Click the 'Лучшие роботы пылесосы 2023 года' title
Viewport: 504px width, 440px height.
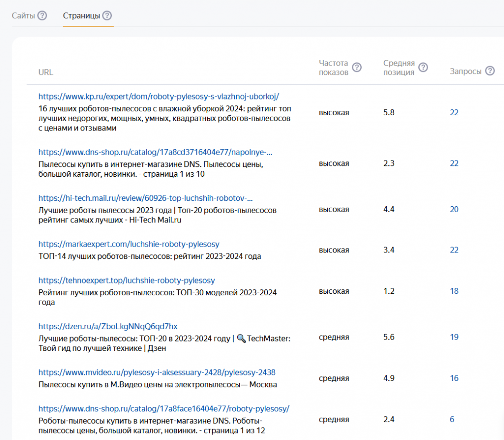click(157, 215)
